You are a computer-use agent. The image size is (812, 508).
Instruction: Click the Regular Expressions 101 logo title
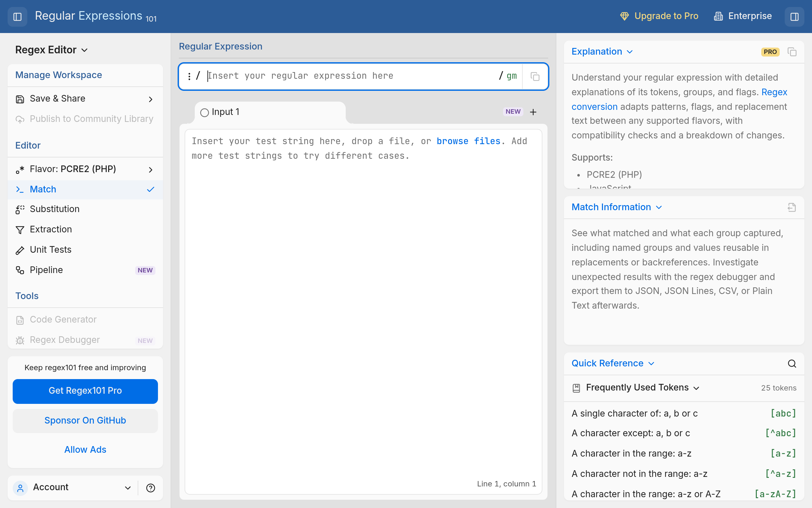(x=95, y=16)
